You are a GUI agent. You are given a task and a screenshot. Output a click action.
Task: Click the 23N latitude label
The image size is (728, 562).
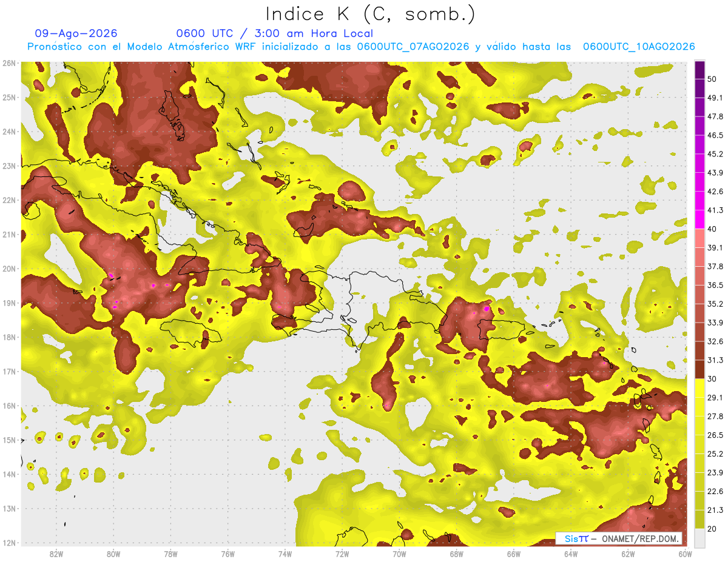9,166
